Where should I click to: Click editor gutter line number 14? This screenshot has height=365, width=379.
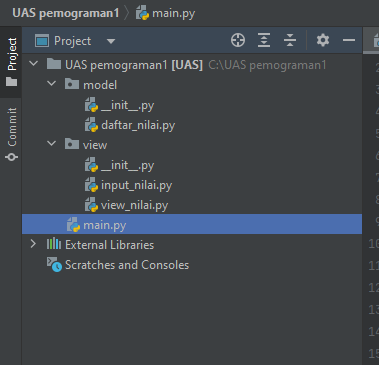pyautogui.click(x=374, y=331)
